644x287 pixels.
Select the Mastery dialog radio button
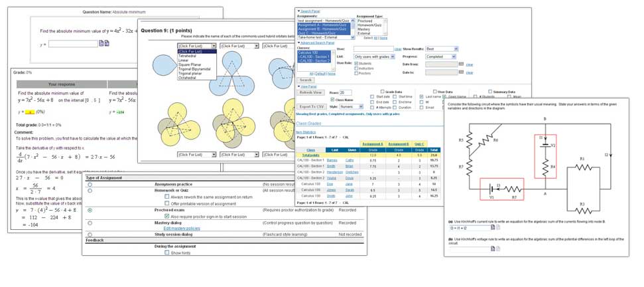tap(90, 223)
